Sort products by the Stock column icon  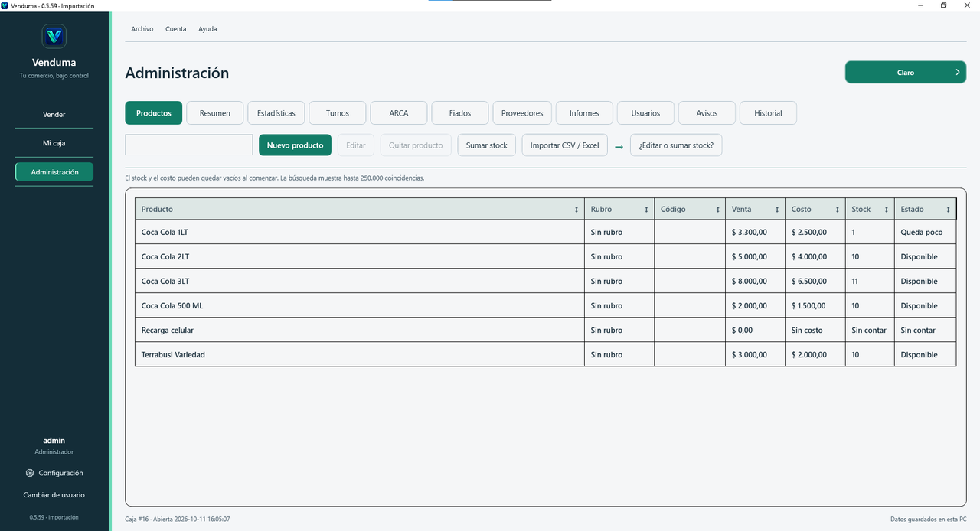pyautogui.click(x=887, y=210)
